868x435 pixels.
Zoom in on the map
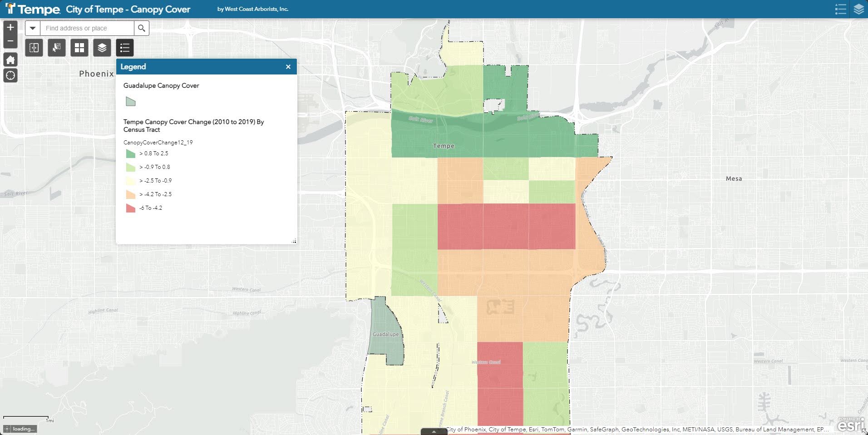(x=10, y=27)
